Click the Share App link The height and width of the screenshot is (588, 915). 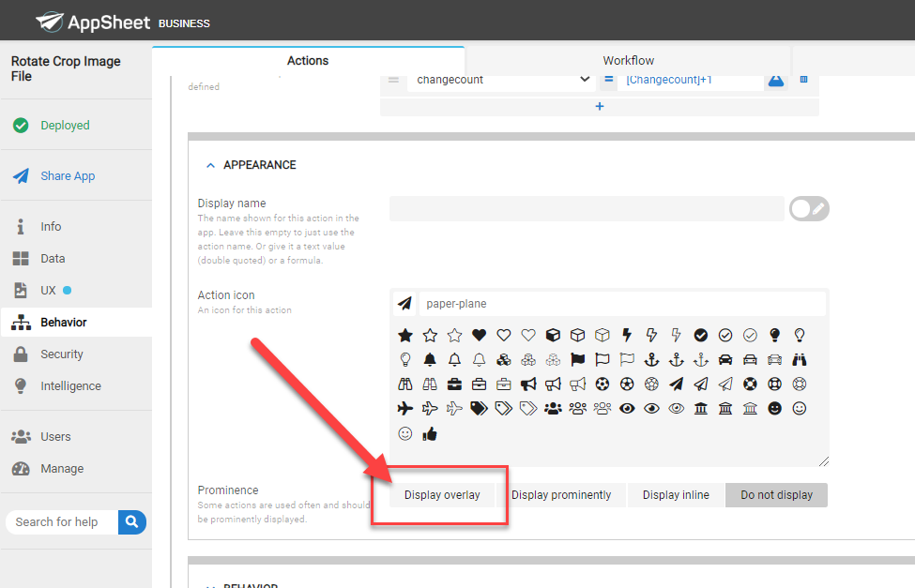tap(68, 176)
